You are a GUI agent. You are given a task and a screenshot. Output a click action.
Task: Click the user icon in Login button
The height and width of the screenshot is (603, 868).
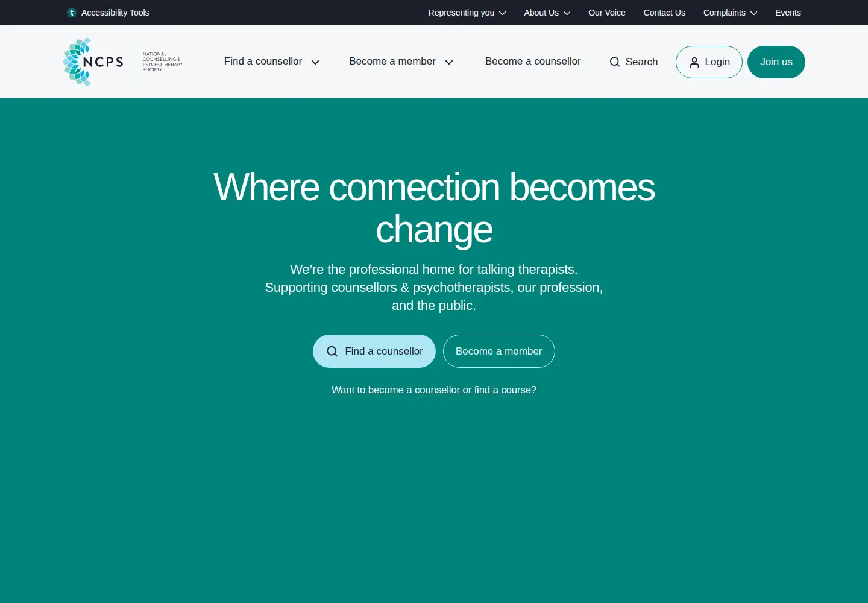tap(694, 62)
